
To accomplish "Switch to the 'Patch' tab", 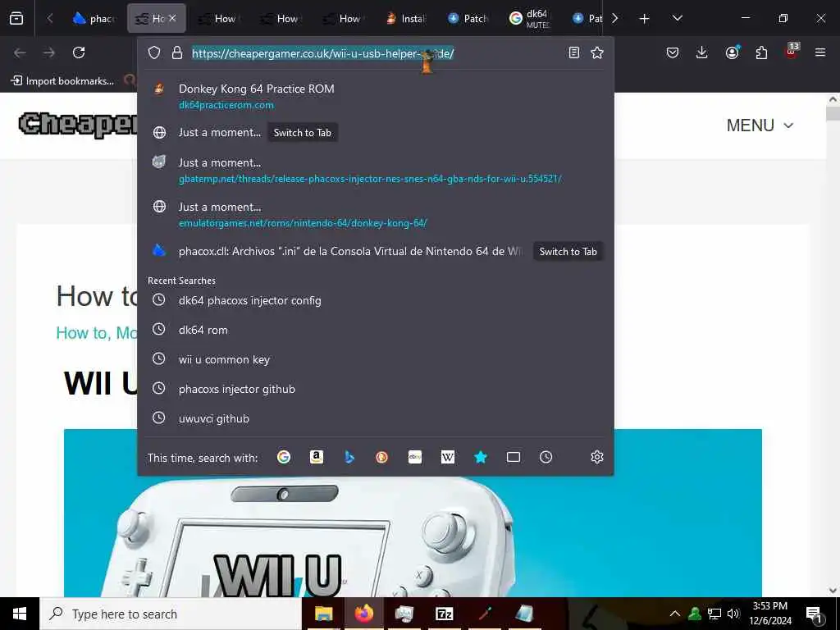I will click(x=468, y=18).
